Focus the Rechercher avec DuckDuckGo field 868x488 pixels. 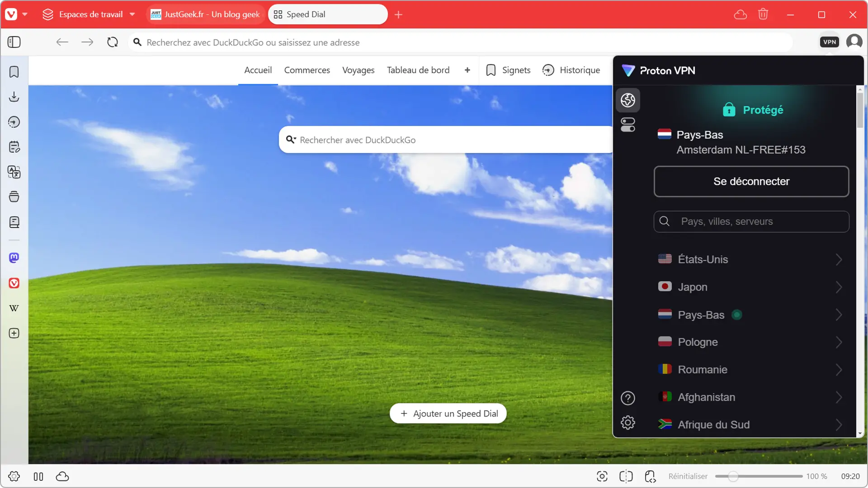pos(446,140)
